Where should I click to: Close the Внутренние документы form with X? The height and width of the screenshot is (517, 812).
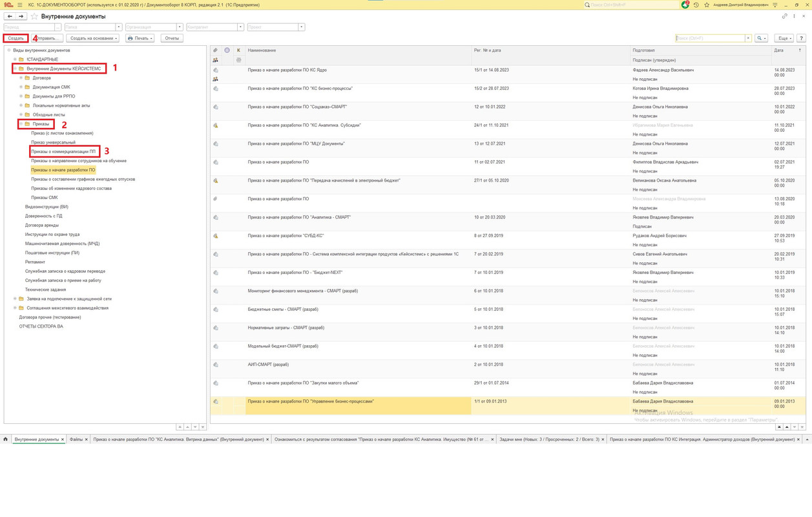click(804, 16)
